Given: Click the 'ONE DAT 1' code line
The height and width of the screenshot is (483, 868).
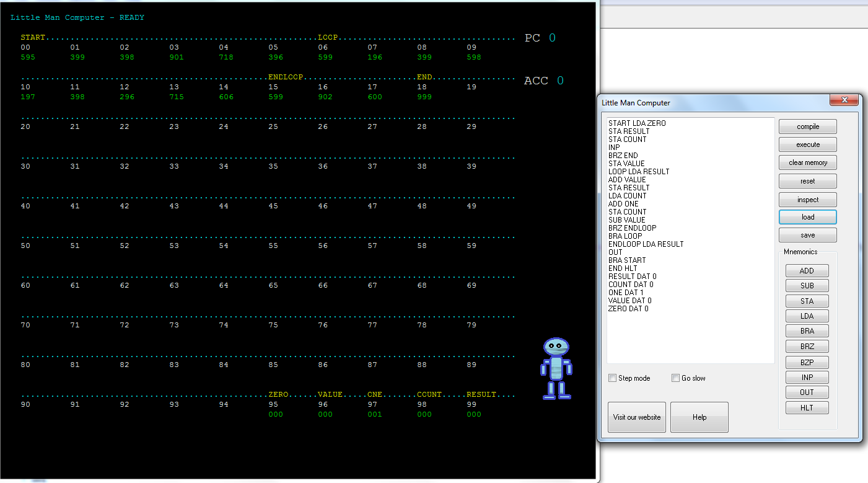Looking at the screenshot, I should [x=626, y=293].
